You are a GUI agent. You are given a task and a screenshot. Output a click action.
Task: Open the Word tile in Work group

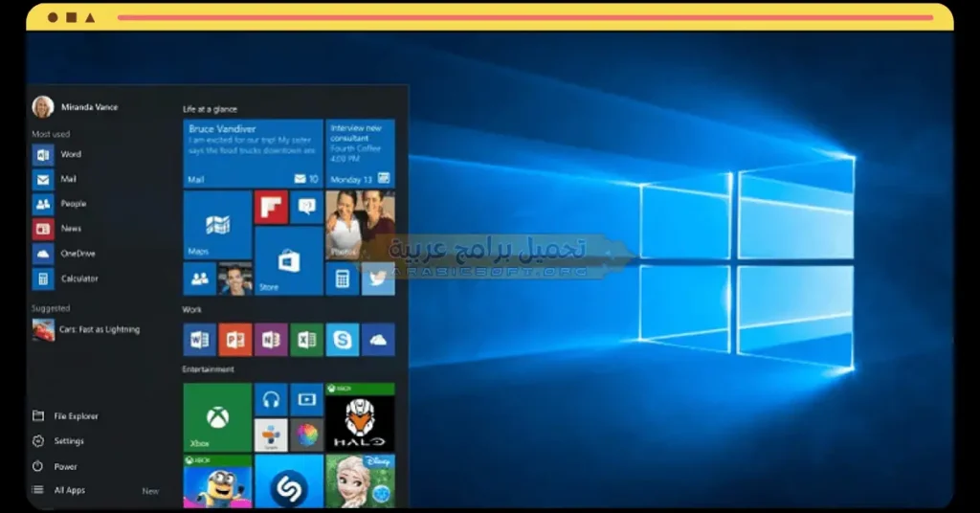click(199, 340)
